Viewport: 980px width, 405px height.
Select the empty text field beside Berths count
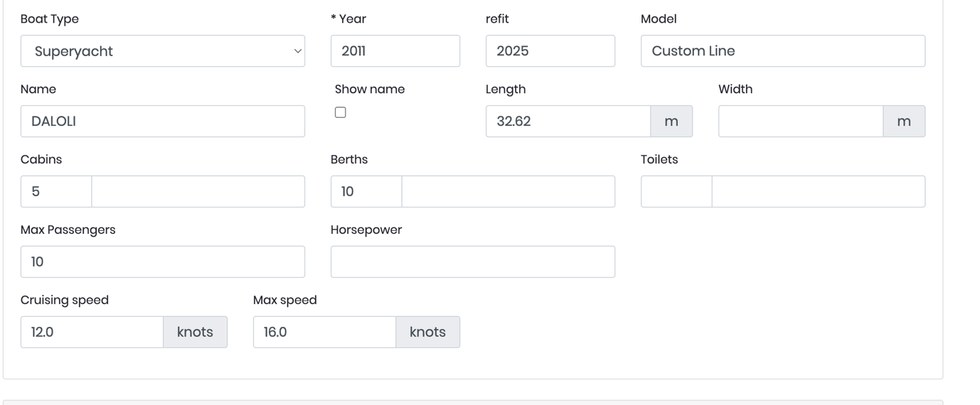point(508,192)
